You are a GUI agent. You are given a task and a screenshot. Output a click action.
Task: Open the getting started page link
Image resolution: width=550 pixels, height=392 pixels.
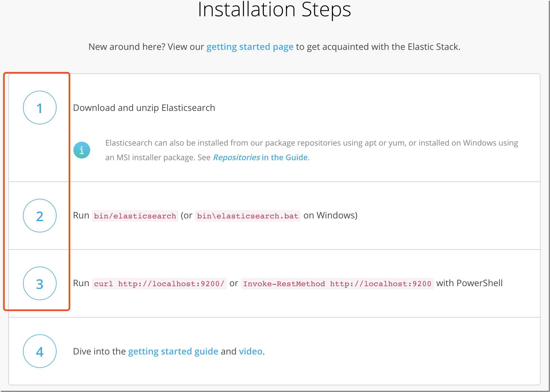click(250, 47)
